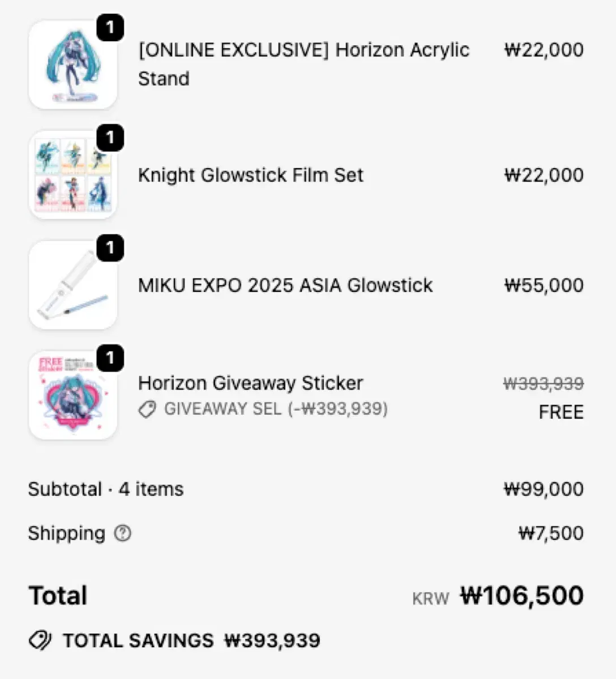Click the ₩7,500 shipping cost
This screenshot has width=616, height=679.
coord(550,533)
